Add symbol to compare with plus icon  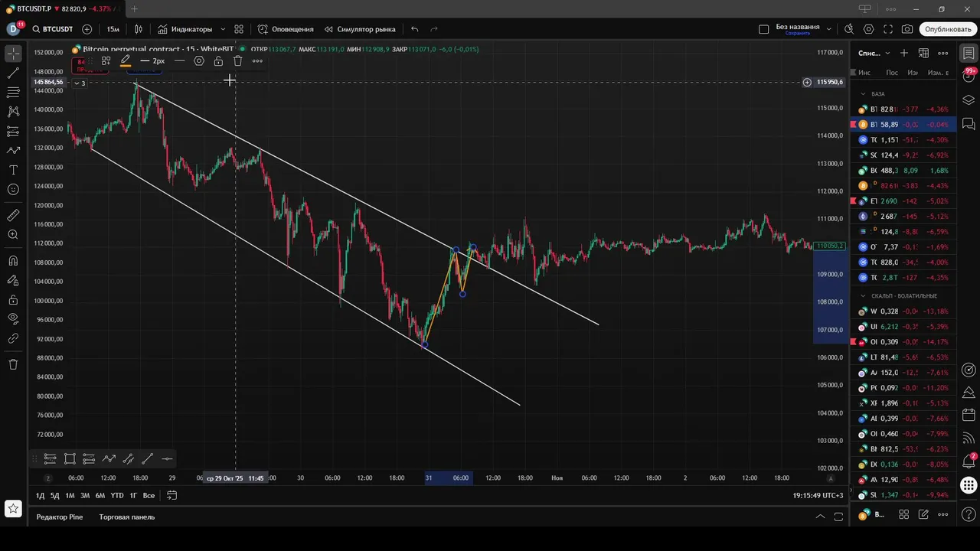87,29
